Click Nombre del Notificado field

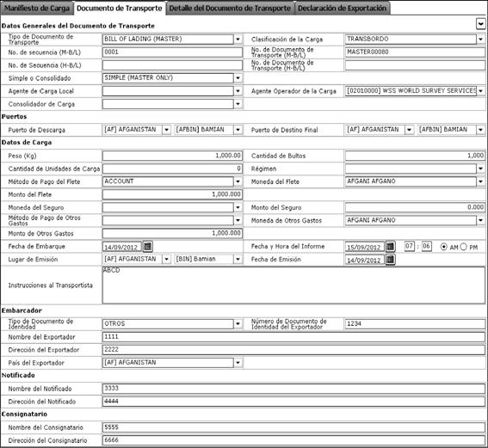point(293,389)
